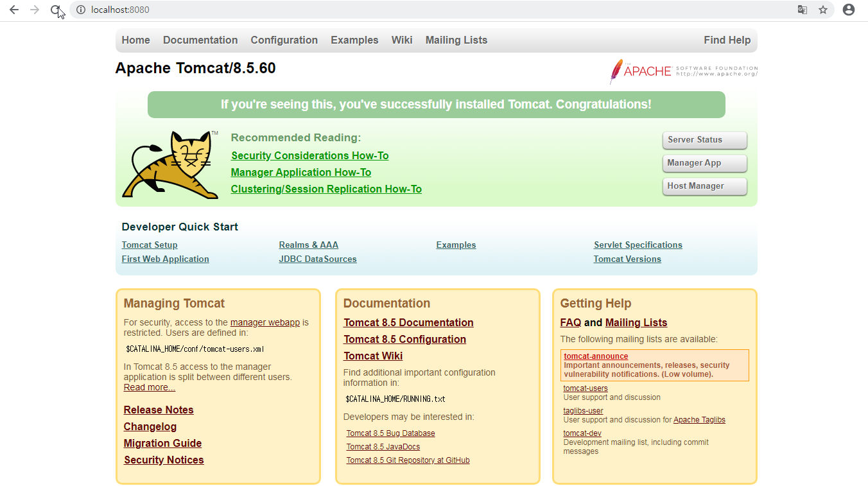Open the Realms & AAA link
Viewport: 868px width, 486px height.
point(309,245)
